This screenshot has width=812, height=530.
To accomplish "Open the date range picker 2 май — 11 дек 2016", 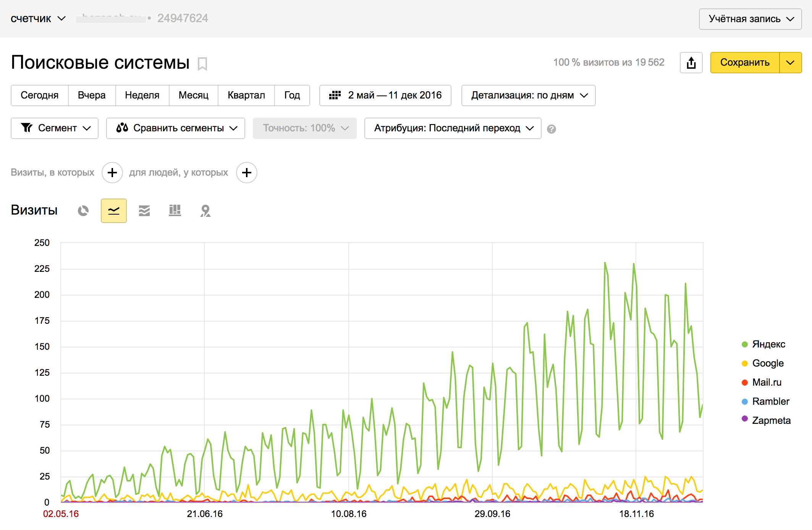I will 385,95.
